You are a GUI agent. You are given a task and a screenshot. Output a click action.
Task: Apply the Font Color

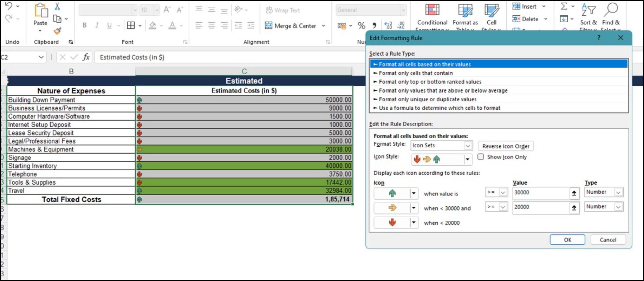tap(173, 25)
